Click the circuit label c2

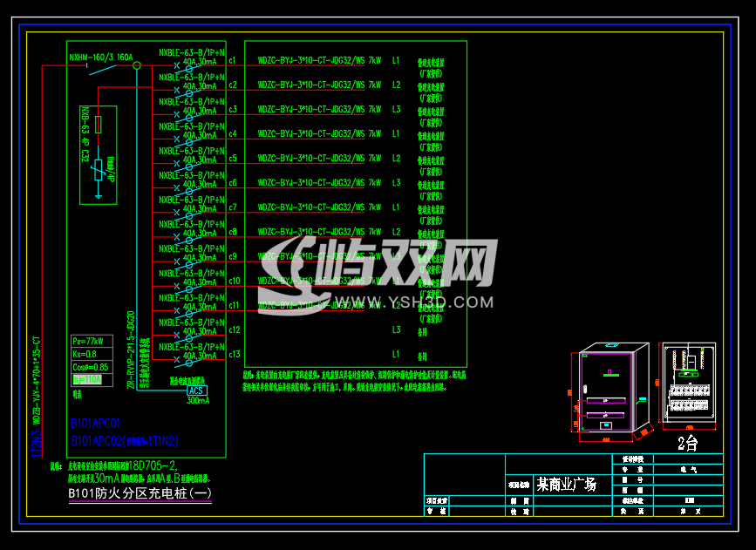pyautogui.click(x=233, y=85)
